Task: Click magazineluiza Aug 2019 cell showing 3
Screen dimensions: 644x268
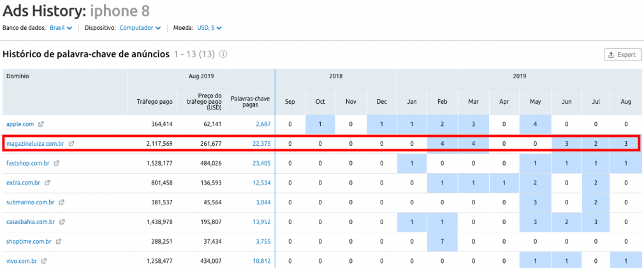Action: point(626,144)
